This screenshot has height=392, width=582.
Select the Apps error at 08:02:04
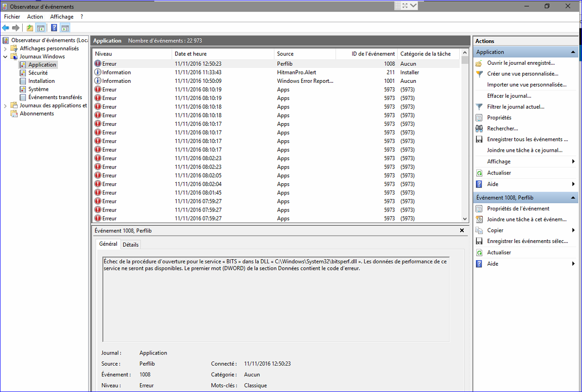click(276, 184)
